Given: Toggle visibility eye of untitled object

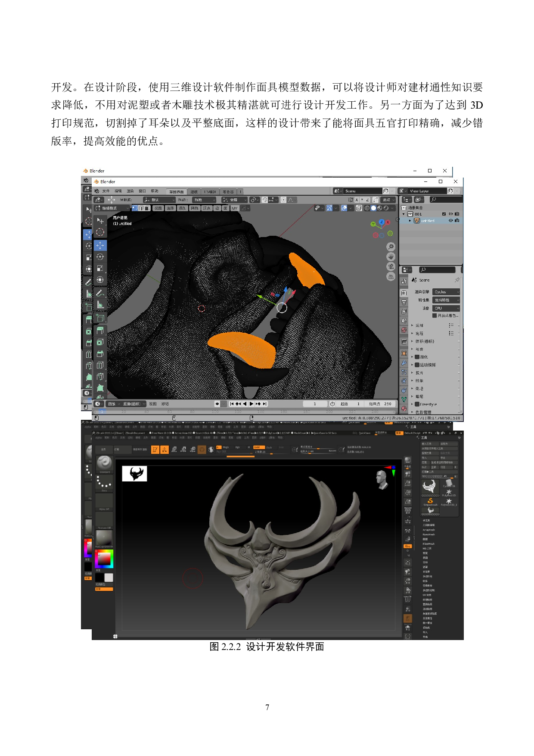Looking at the screenshot, I should pyautogui.click(x=450, y=221).
